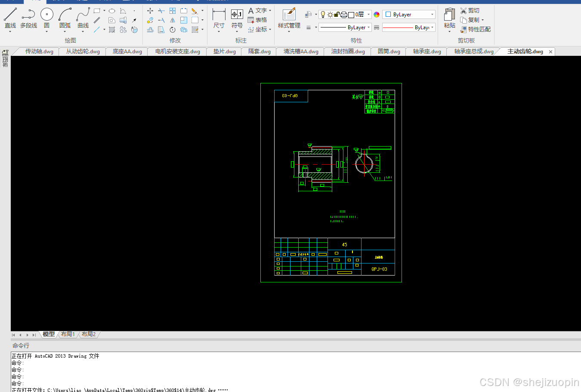Click the Copy objects icon in 修改
Viewport: 581px width, 392px height.
click(x=150, y=20)
